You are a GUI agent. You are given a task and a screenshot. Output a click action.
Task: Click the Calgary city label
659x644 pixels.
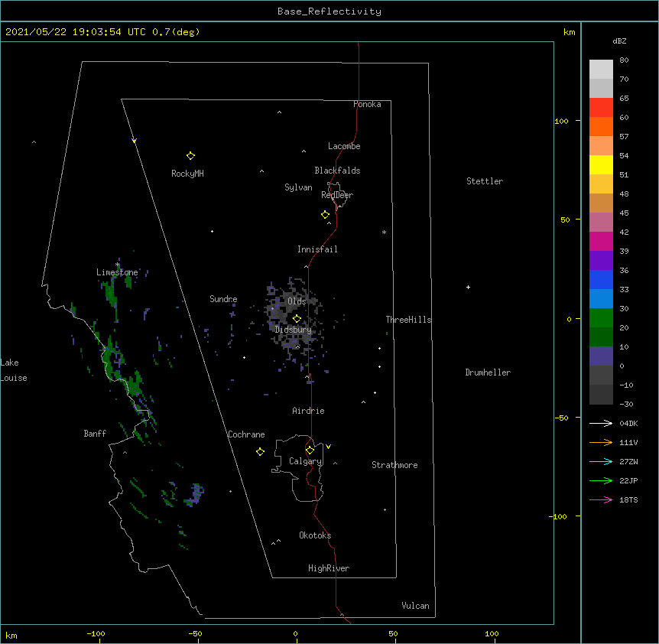pos(305,461)
